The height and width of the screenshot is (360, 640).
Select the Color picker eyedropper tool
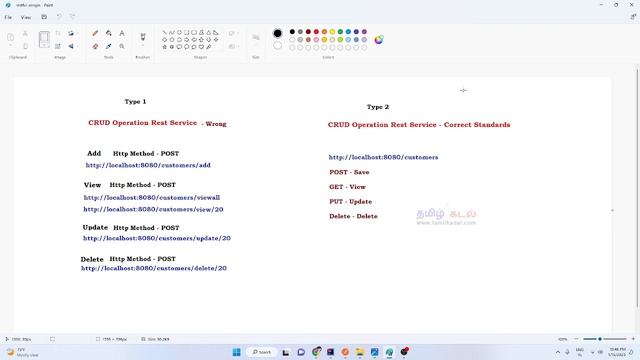tap(109, 47)
